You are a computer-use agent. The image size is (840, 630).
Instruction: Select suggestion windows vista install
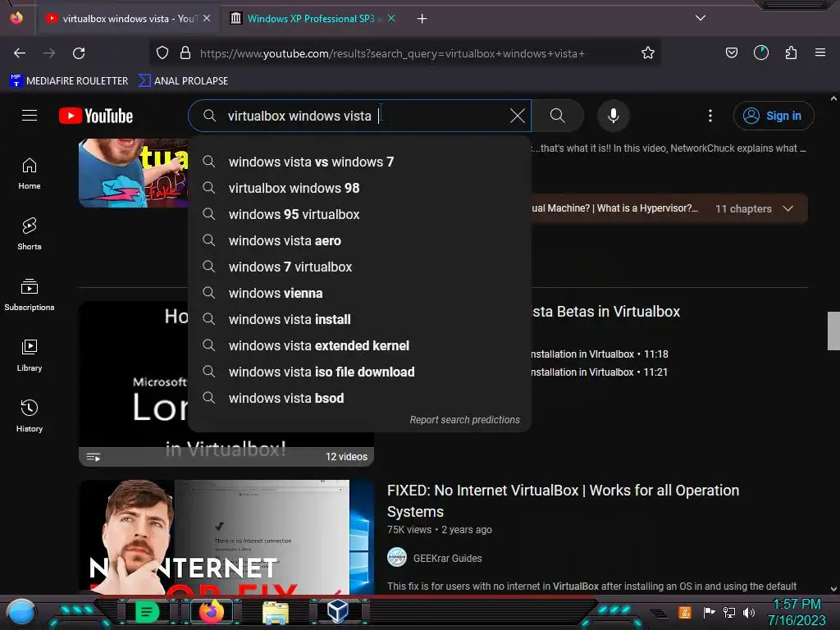(x=359, y=319)
